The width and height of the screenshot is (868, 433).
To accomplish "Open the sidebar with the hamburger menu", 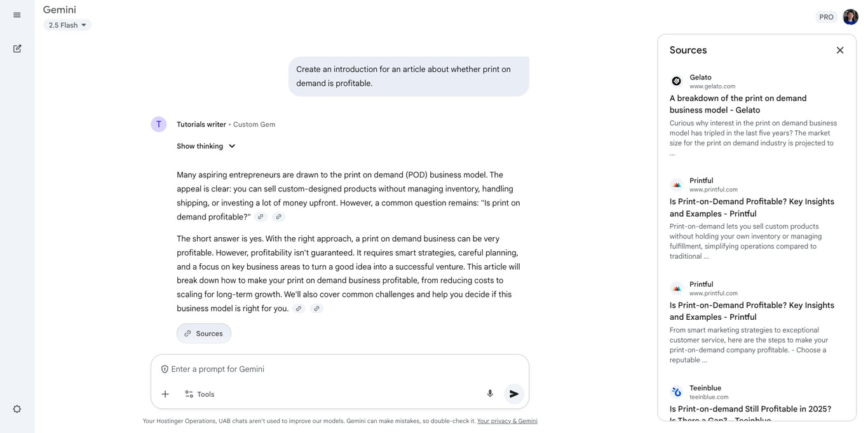I will 17,15.
